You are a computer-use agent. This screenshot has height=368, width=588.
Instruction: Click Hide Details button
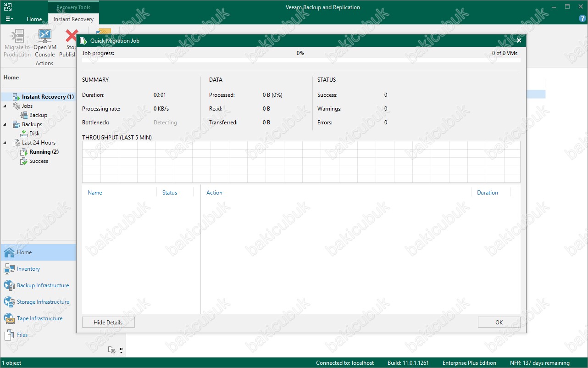[x=108, y=323]
